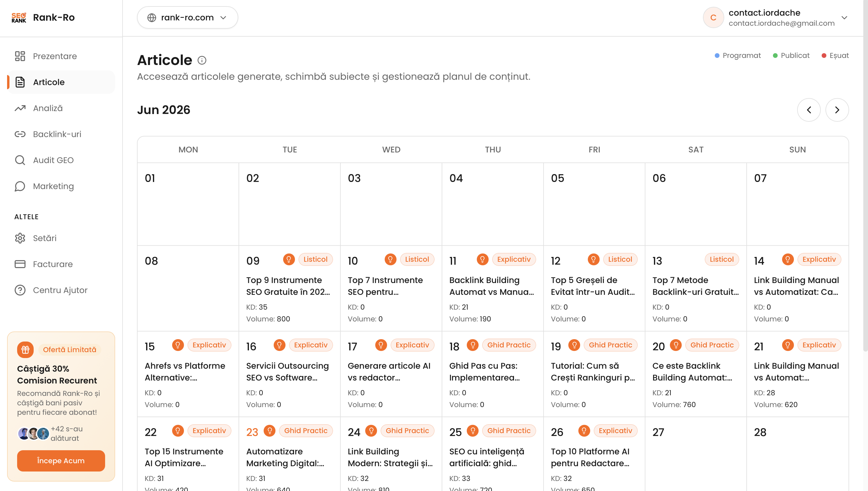Click the Explicativ tag on June 21
The image size is (868, 491).
pyautogui.click(x=819, y=345)
